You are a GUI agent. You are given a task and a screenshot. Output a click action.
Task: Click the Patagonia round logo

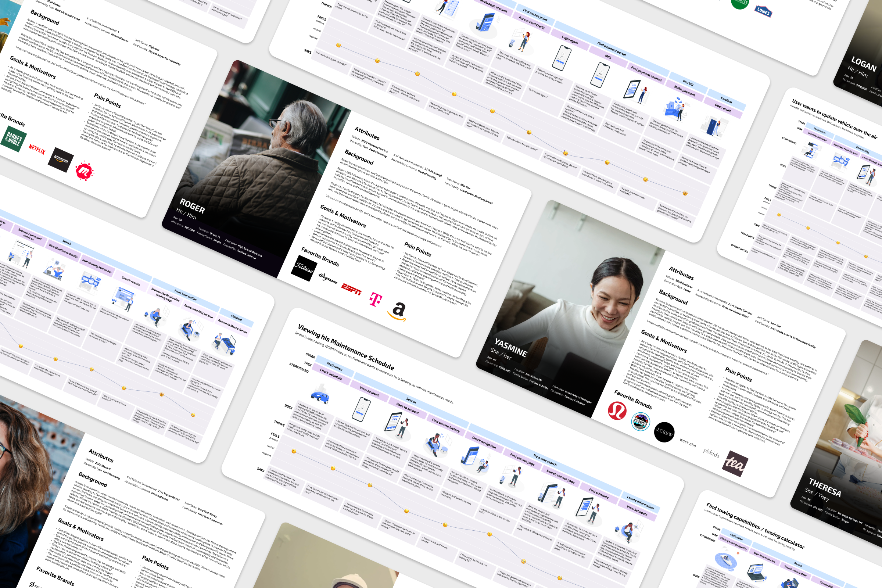tap(640, 422)
